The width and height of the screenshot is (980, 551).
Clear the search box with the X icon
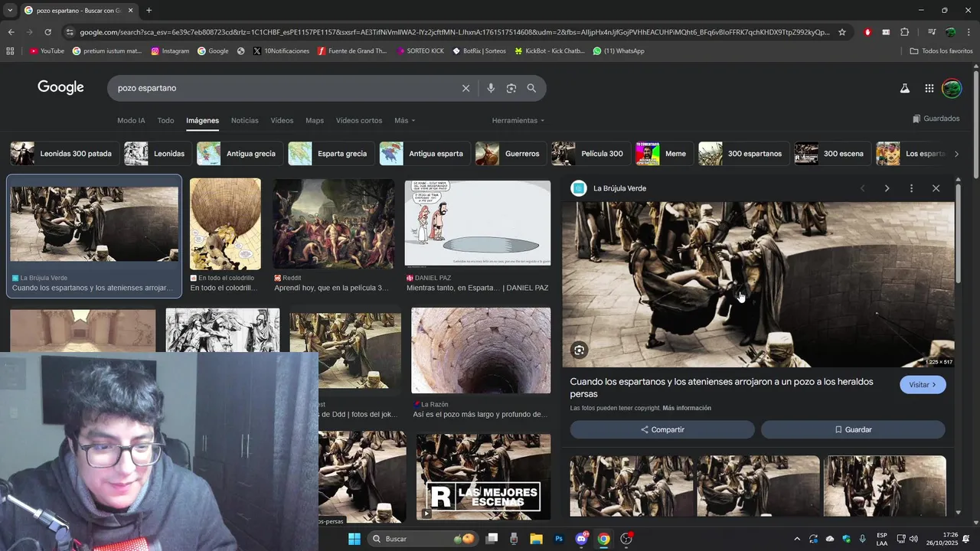click(465, 88)
